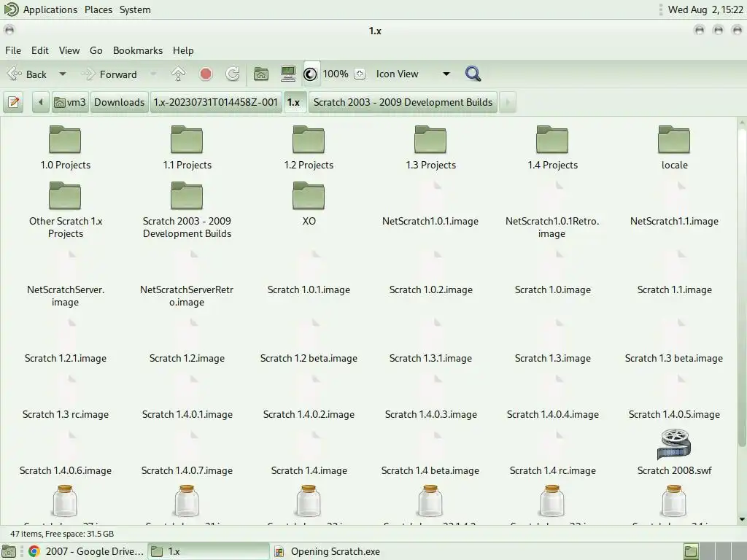The width and height of the screenshot is (747, 560).
Task: Go to 1.x-20230731T014458Z-001 in path bar
Action: pyautogui.click(x=215, y=102)
